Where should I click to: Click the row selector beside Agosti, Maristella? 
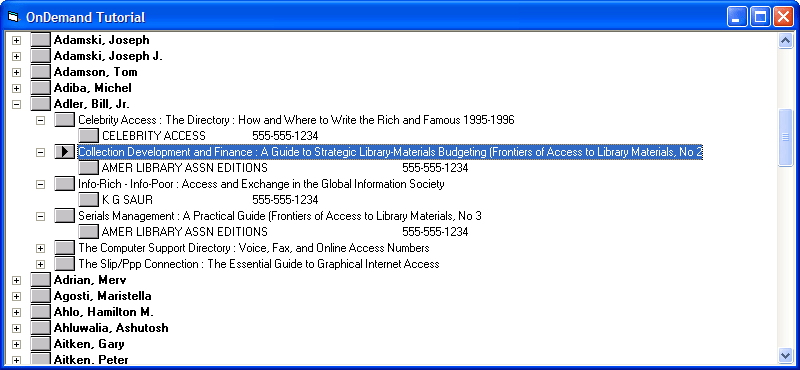40,296
